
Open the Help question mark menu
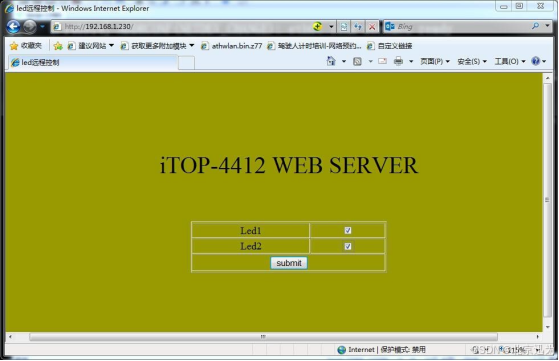(x=539, y=61)
